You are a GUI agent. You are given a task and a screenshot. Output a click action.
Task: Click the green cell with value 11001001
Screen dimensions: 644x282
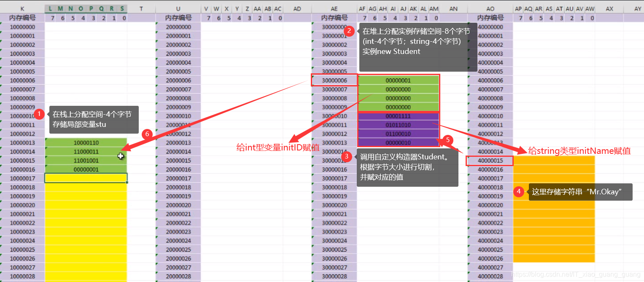[86, 161]
